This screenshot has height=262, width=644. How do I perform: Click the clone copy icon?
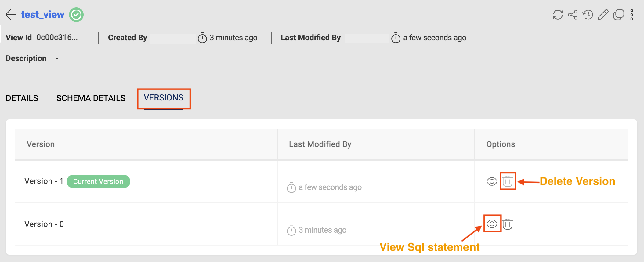point(618,15)
